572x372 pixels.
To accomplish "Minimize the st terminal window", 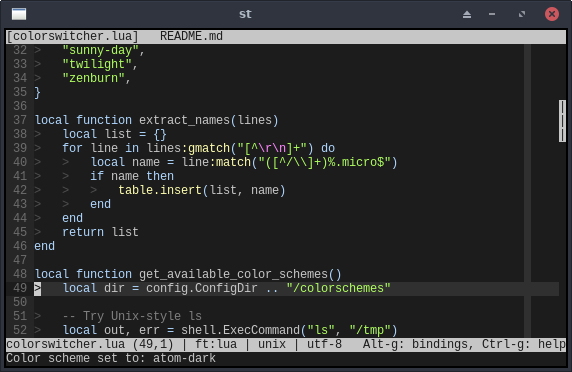I will 492,14.
